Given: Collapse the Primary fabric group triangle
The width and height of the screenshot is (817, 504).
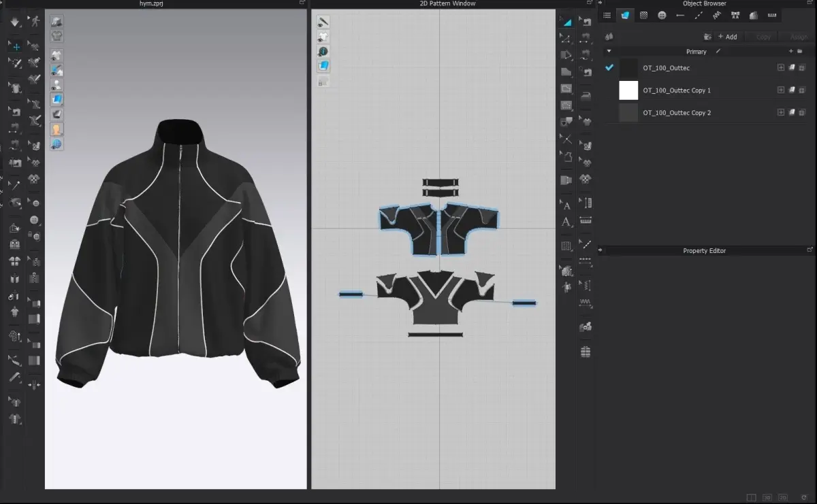Looking at the screenshot, I should click(x=609, y=51).
